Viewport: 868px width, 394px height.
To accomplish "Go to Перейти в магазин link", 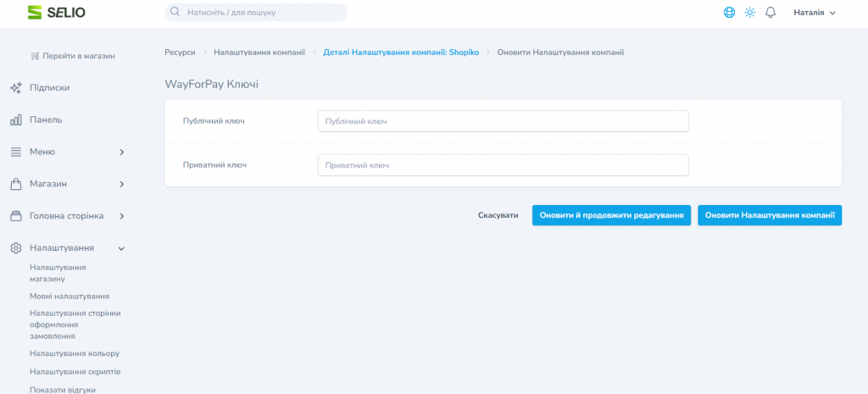I will (x=72, y=56).
